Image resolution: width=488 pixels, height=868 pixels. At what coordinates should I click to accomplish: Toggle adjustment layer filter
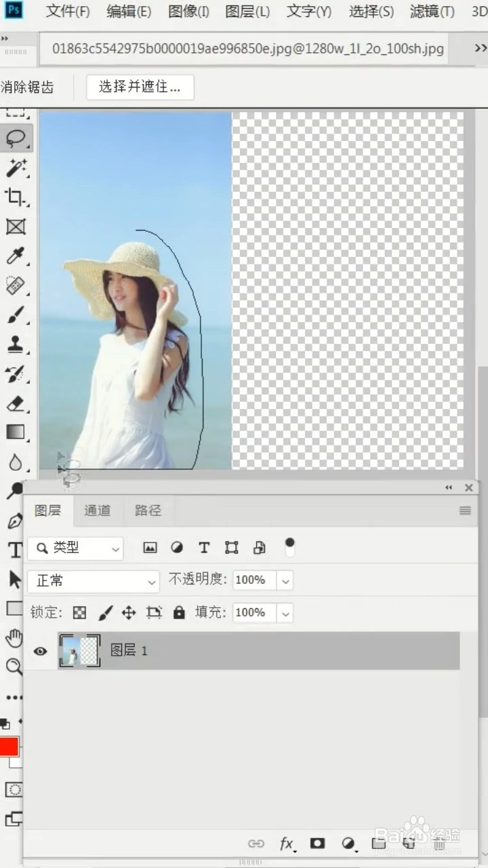pyautogui.click(x=177, y=548)
